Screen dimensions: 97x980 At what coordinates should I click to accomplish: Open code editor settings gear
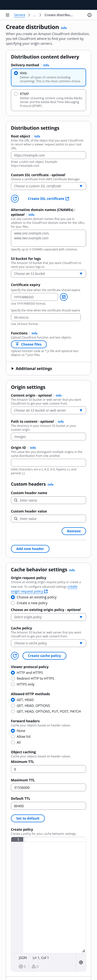pos(81,962)
